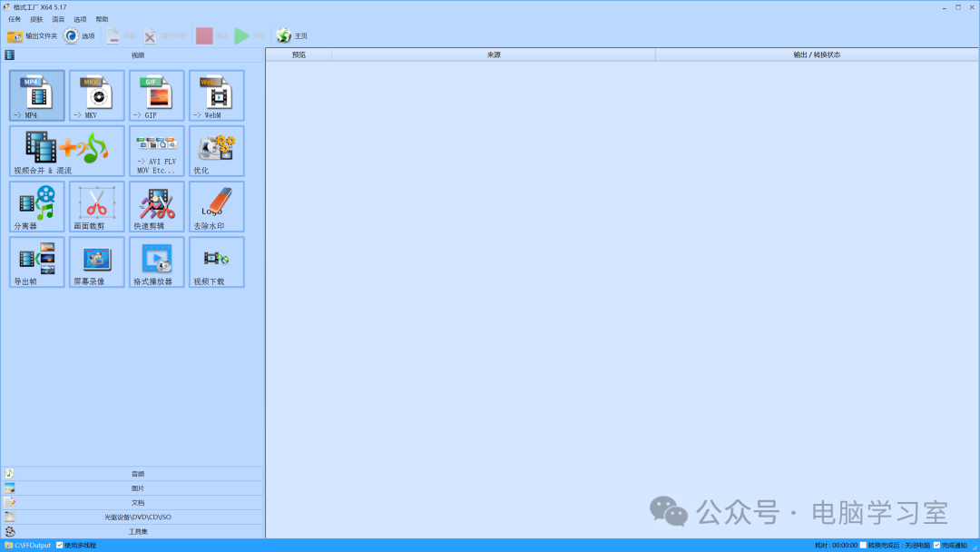Screen dimensions: 980x552
Task: Launch the 视频合并 & 混流 tool
Action: pyautogui.click(x=67, y=151)
